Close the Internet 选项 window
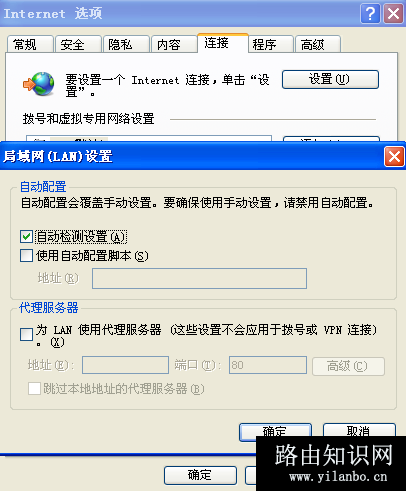This screenshot has width=406, height=491. coord(394,14)
